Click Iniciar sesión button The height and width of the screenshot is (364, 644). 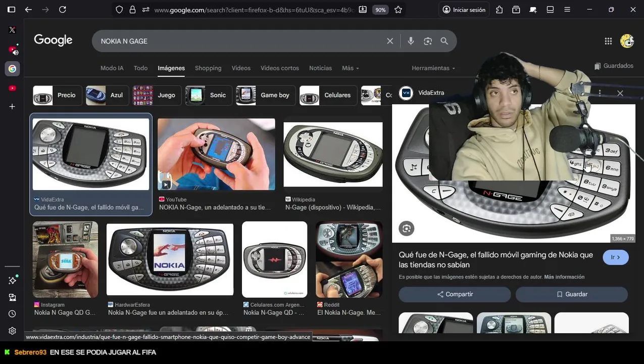point(464,10)
